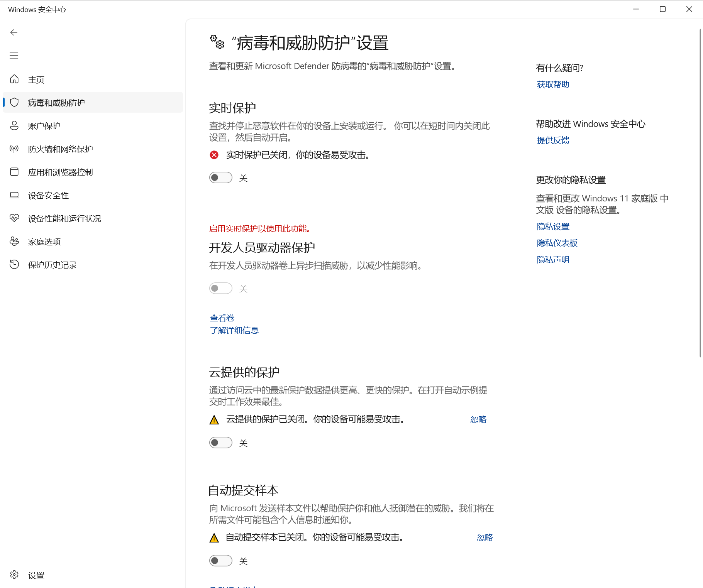Turn on the 实时保护 toggle

pos(221,177)
